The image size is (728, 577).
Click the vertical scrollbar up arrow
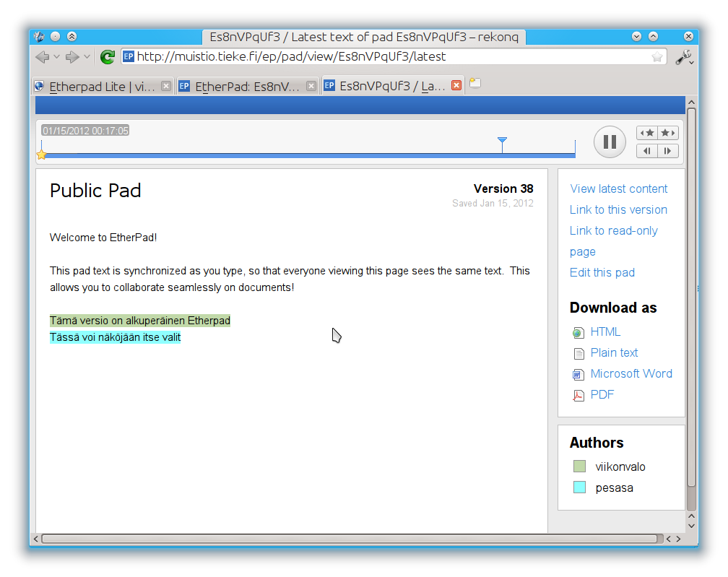(691, 102)
